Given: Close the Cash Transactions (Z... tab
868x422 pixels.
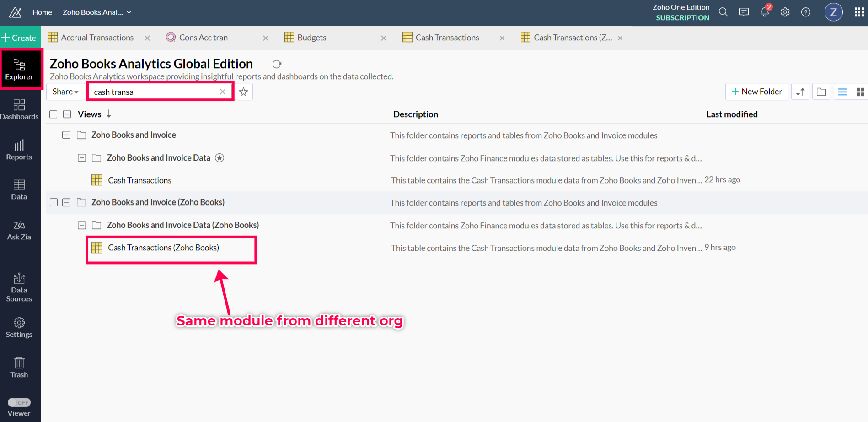Looking at the screenshot, I should [620, 38].
